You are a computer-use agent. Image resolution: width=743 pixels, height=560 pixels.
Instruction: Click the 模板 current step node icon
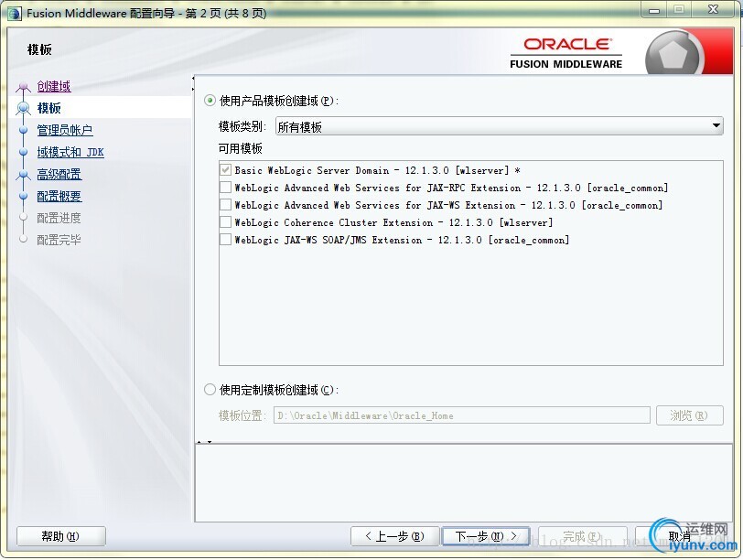(23, 109)
